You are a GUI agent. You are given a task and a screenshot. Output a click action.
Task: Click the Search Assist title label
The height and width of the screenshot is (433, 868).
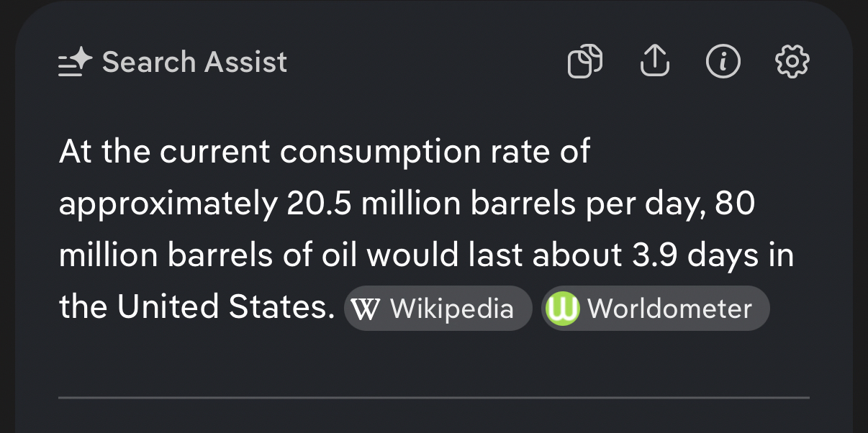coord(194,62)
